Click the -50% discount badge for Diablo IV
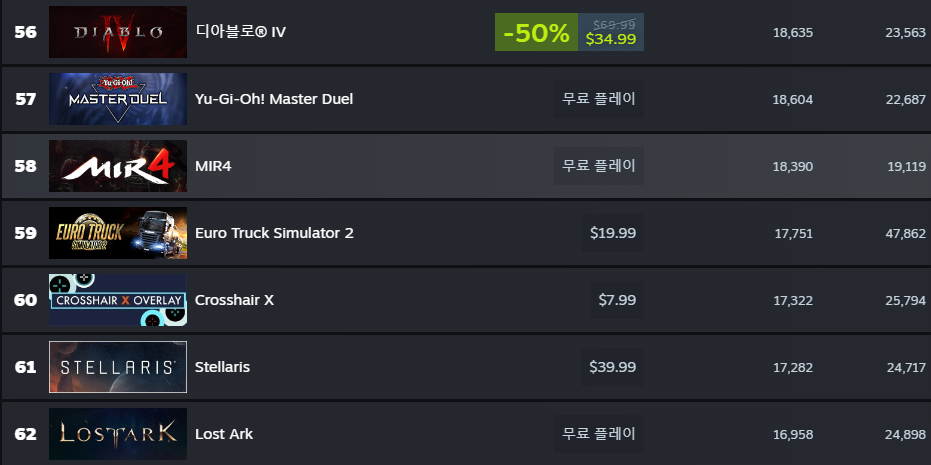 point(536,32)
